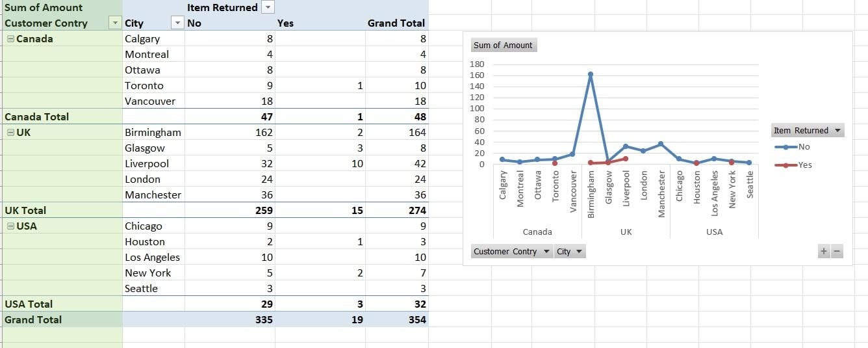Image resolution: width=868 pixels, height=348 pixels.
Task: Select the Grand Total column header
Action: [x=397, y=23]
